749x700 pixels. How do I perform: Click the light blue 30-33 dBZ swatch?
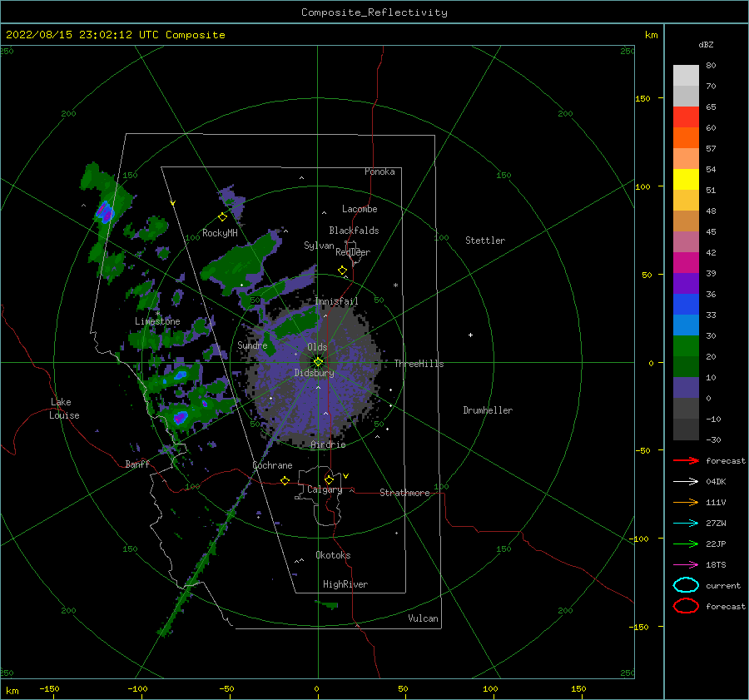tap(686, 325)
